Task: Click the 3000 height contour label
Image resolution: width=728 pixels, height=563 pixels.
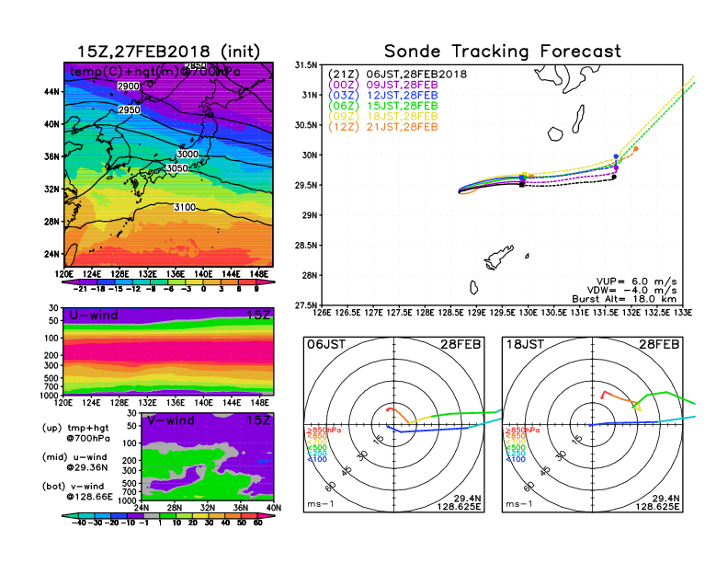Action: (x=188, y=155)
